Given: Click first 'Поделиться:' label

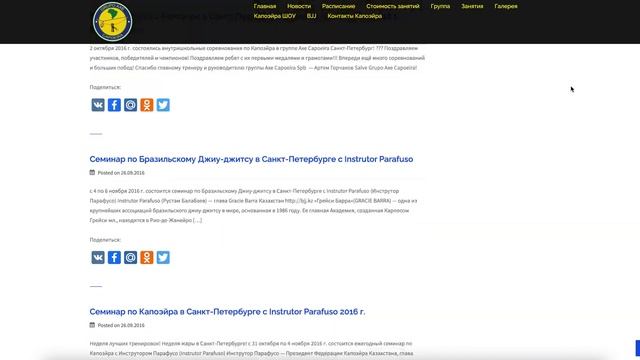Looking at the screenshot, I should tap(105, 87).
